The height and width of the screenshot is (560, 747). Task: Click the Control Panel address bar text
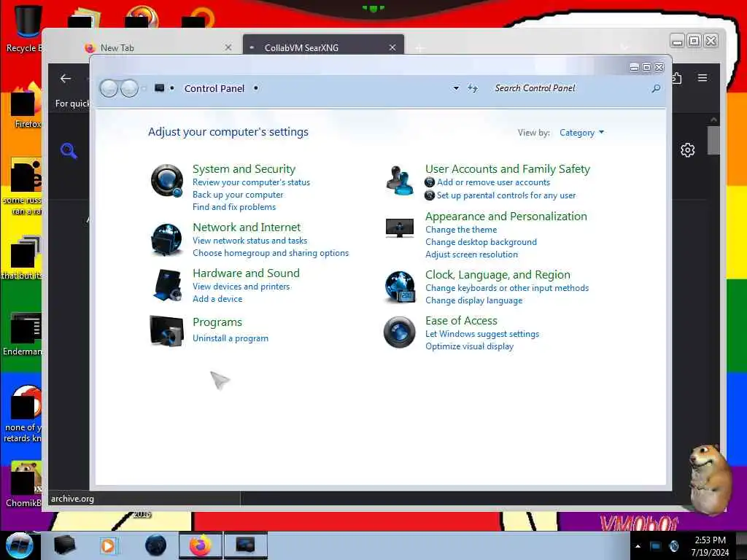click(214, 88)
